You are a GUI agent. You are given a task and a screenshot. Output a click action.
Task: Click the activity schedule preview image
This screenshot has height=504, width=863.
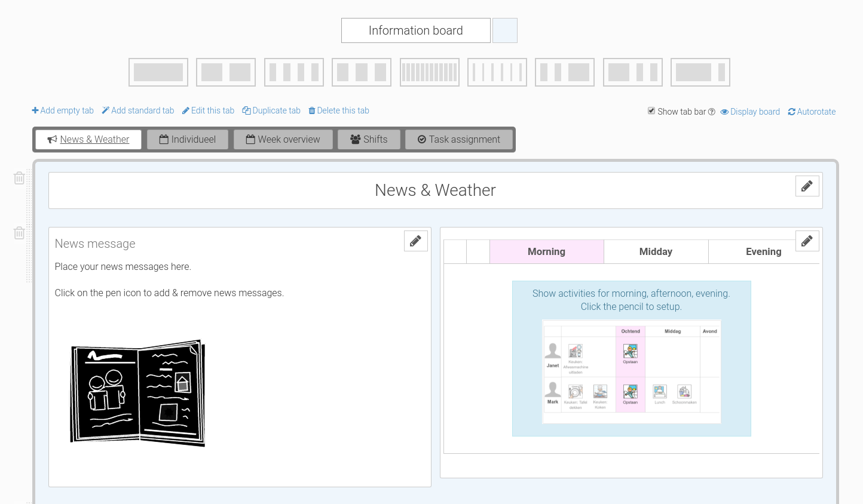(x=631, y=371)
